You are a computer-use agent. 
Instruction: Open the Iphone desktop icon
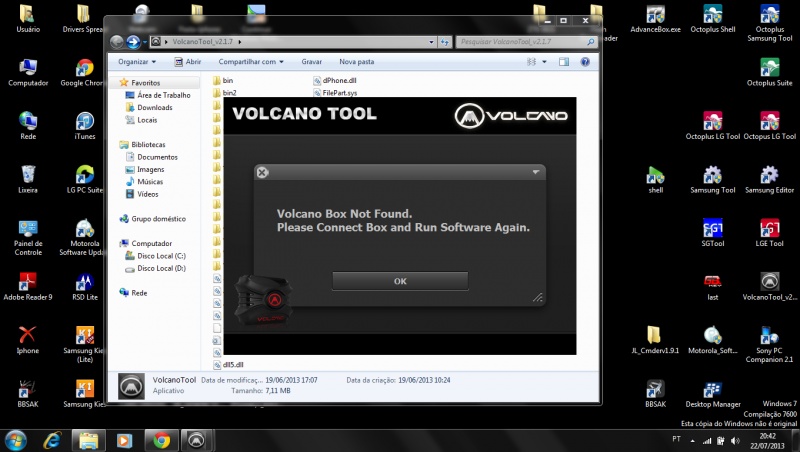tap(28, 340)
